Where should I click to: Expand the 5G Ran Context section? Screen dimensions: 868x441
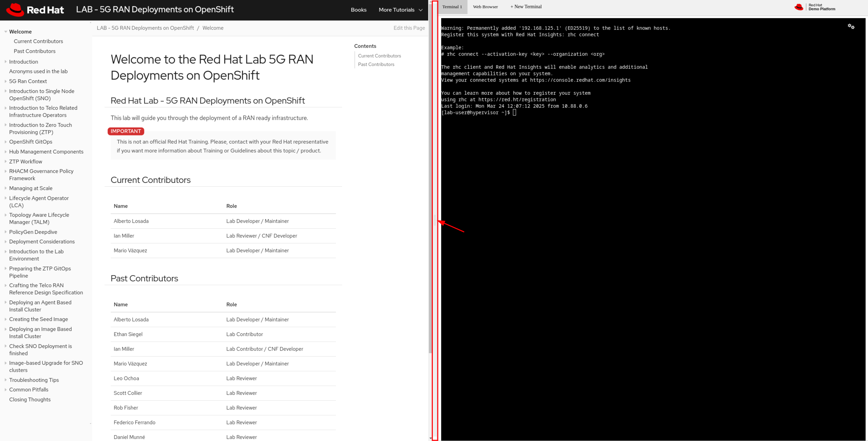(6, 81)
